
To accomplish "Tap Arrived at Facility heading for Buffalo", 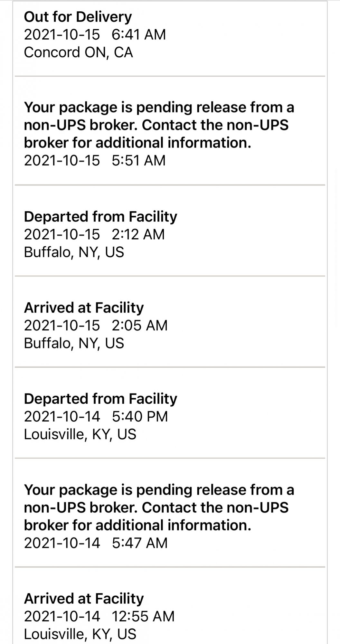I will 84,308.
